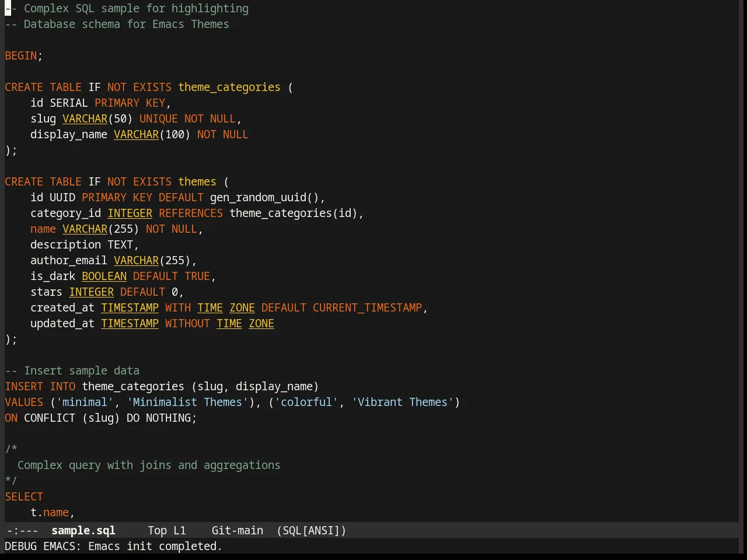Viewport: 747px width, 560px height.
Task: Click PRIMARY on the id UUID line
Action: point(104,197)
